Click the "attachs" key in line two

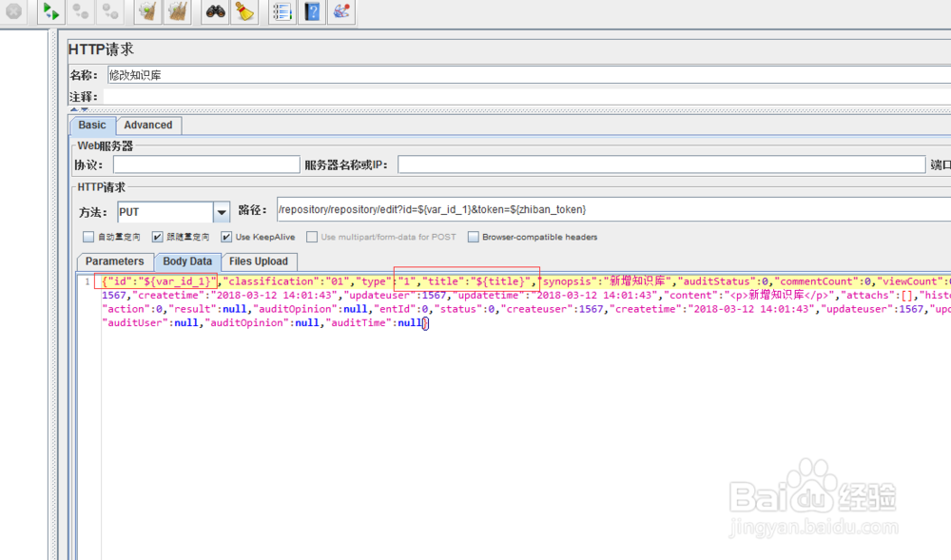pyautogui.click(x=868, y=295)
